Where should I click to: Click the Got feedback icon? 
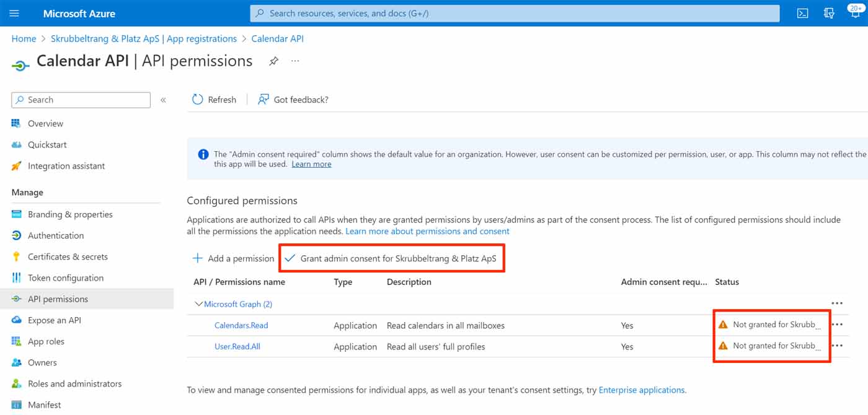263,99
